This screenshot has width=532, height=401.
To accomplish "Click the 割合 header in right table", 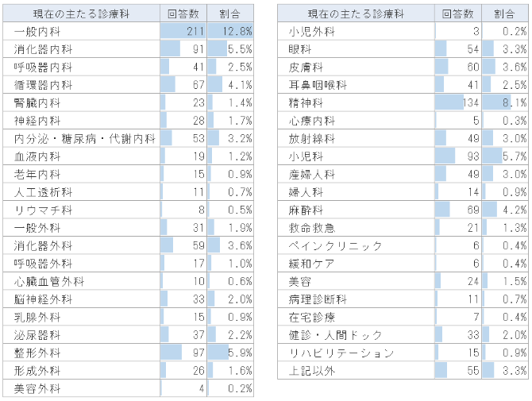I will (505, 13).
